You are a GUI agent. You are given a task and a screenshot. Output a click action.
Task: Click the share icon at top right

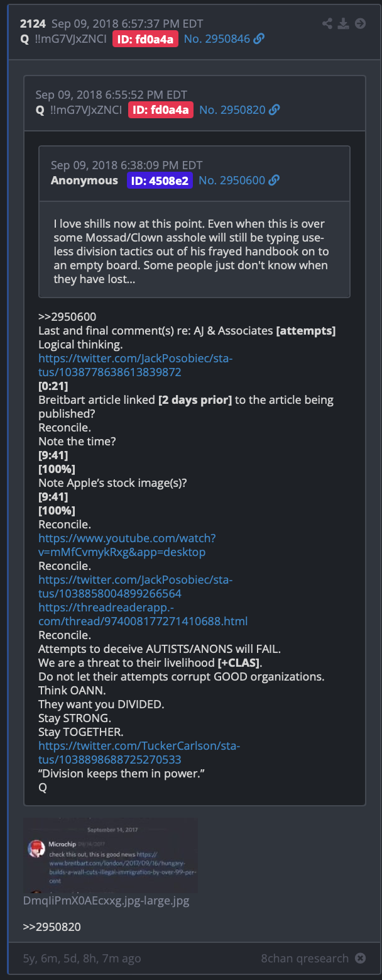tap(327, 24)
